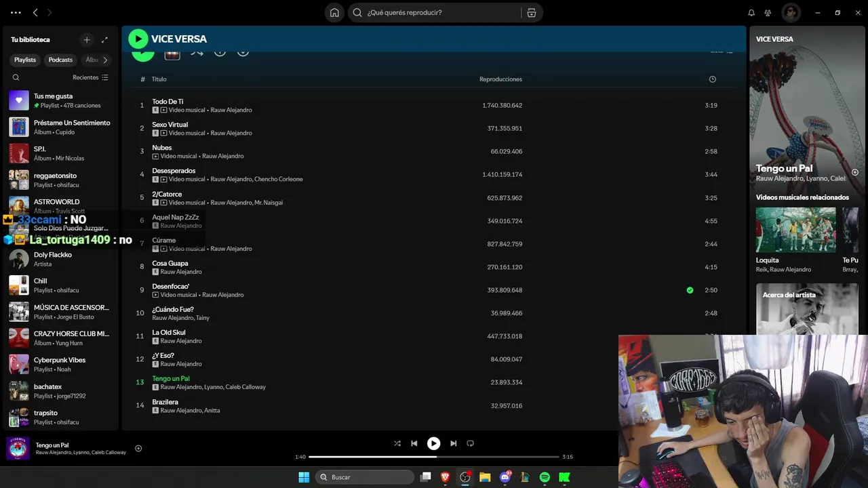Select the Podcasts filter chip
Viewport: 868px width, 488px height.
click(60, 60)
